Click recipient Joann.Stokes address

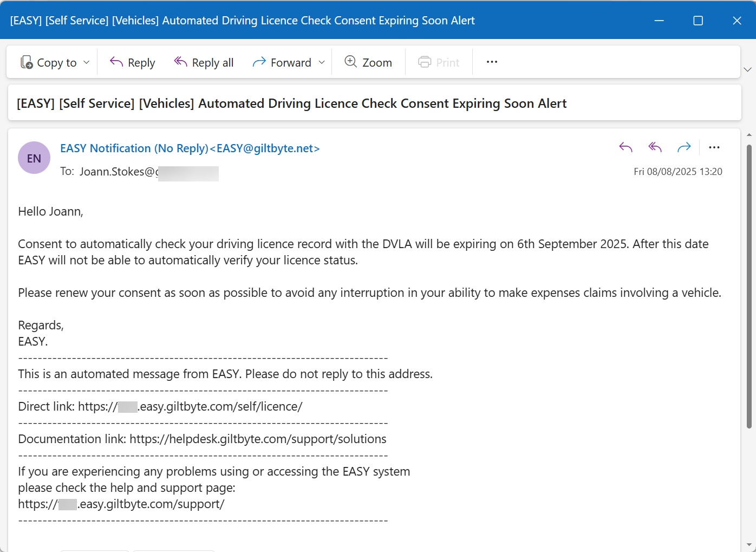click(x=149, y=172)
